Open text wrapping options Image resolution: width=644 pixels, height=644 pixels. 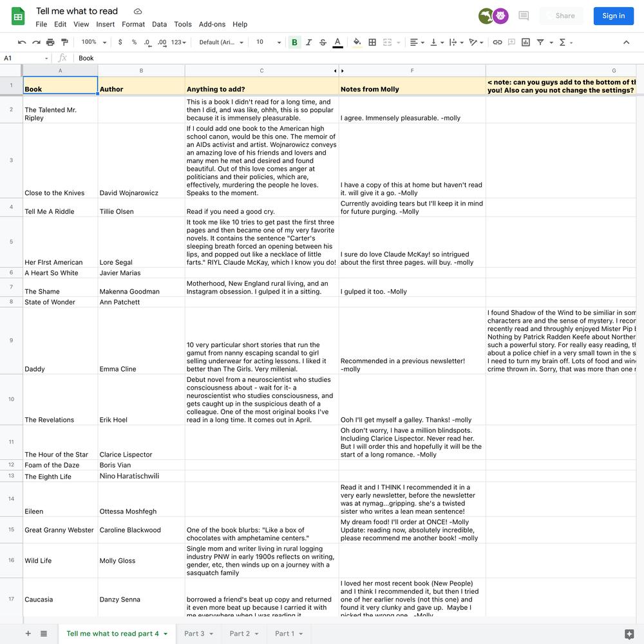(x=456, y=43)
